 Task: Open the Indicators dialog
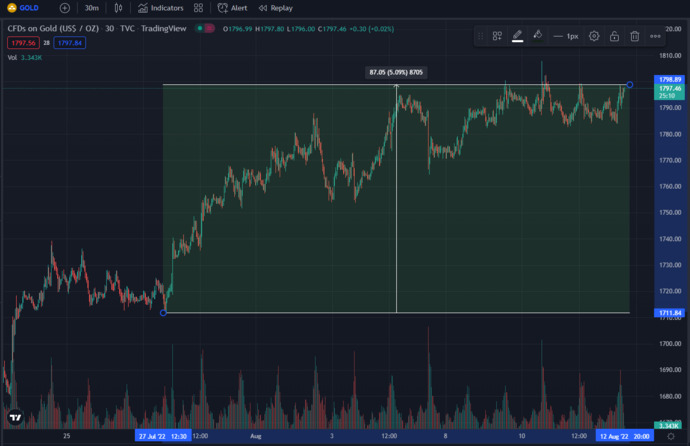click(160, 8)
